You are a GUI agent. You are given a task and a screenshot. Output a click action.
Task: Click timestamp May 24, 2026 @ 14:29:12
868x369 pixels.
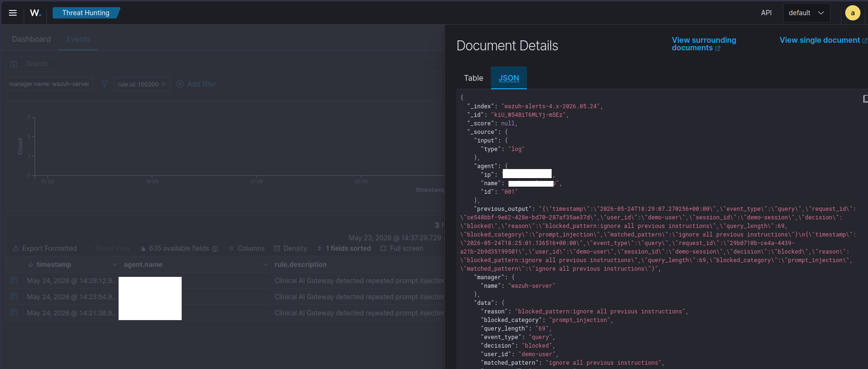pyautogui.click(x=71, y=281)
